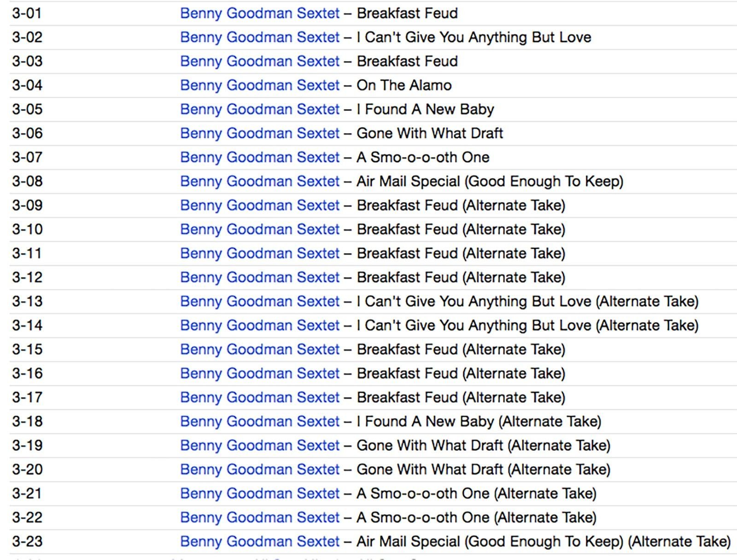737x560 pixels.
Task: Click track position label 3-15
Action: (x=27, y=350)
